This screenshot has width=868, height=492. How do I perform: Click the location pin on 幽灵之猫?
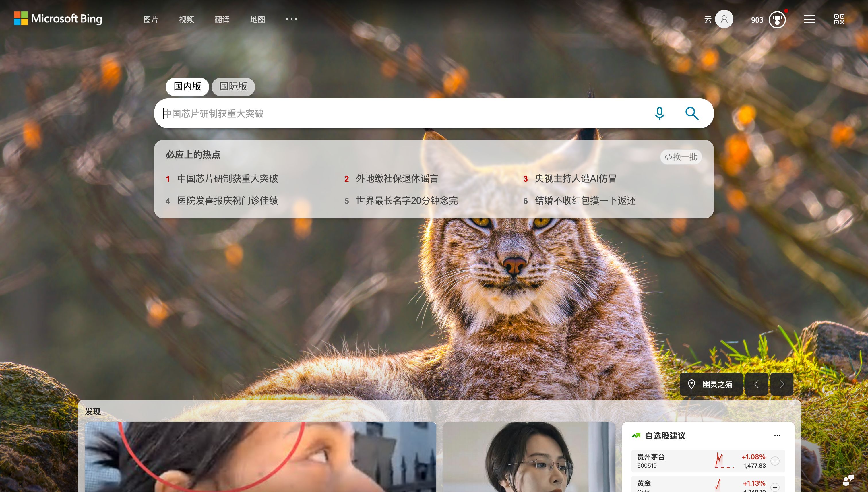click(691, 384)
